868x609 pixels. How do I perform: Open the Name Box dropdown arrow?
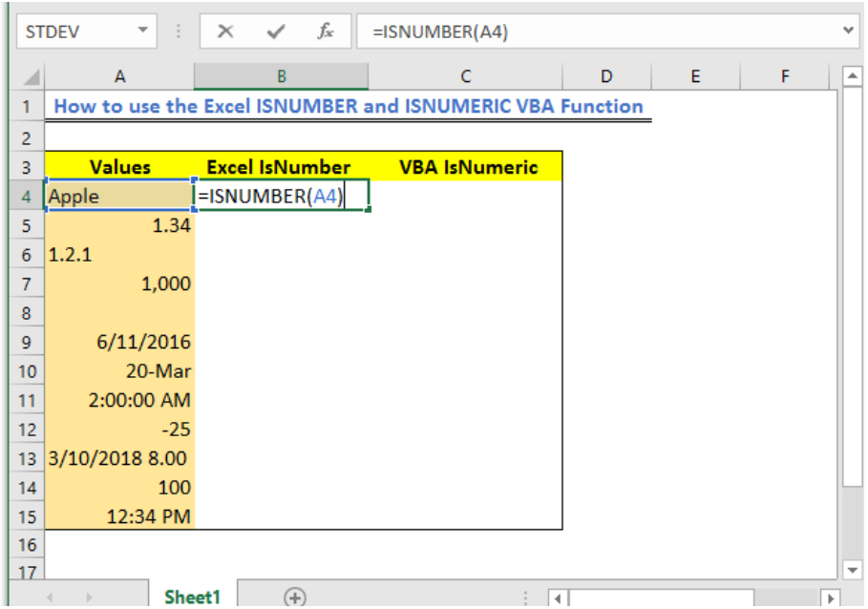pyautogui.click(x=143, y=31)
